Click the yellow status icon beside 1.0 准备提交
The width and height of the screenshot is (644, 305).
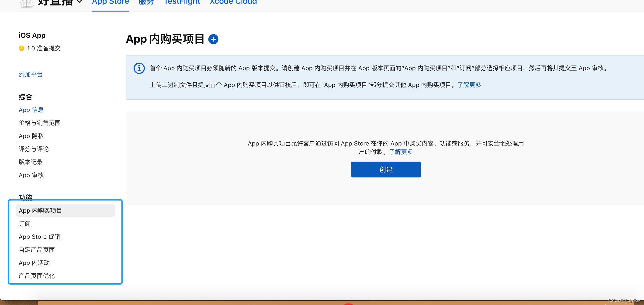21,48
